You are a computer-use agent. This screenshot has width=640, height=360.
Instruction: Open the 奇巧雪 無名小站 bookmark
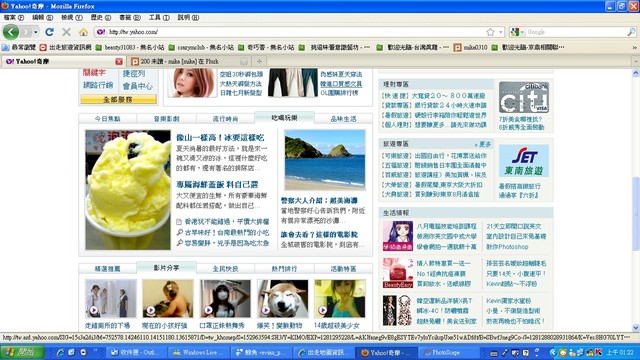pos(266,47)
